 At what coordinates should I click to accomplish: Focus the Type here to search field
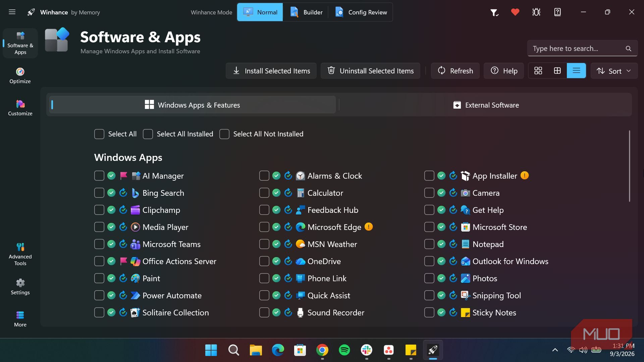pyautogui.click(x=582, y=49)
